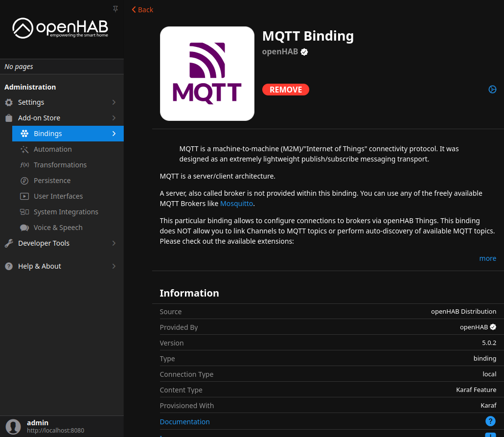This screenshot has width=504, height=437.
Task: Show more of the description
Action: click(x=487, y=258)
